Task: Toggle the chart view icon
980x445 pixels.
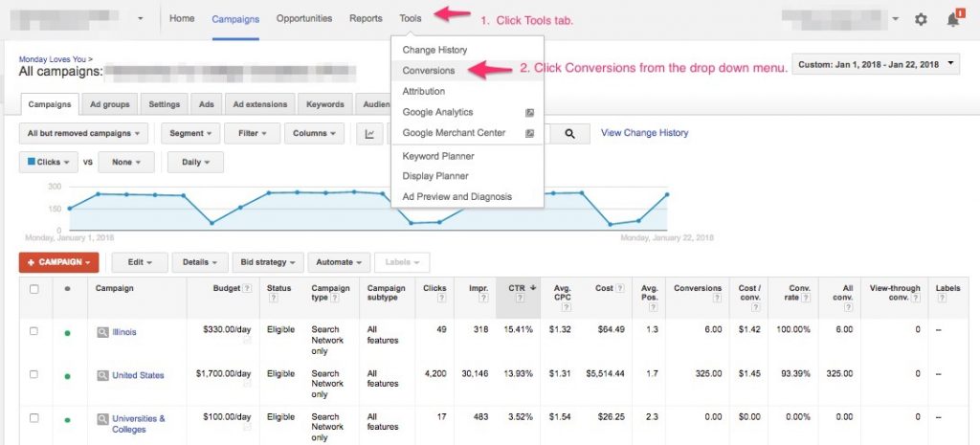Action: pos(370,134)
